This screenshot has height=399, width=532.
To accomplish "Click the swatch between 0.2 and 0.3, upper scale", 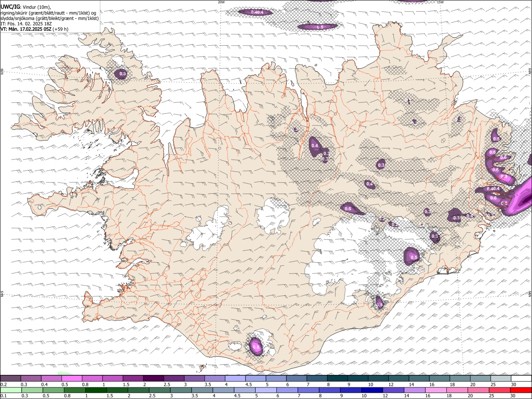I will click(x=11, y=378).
